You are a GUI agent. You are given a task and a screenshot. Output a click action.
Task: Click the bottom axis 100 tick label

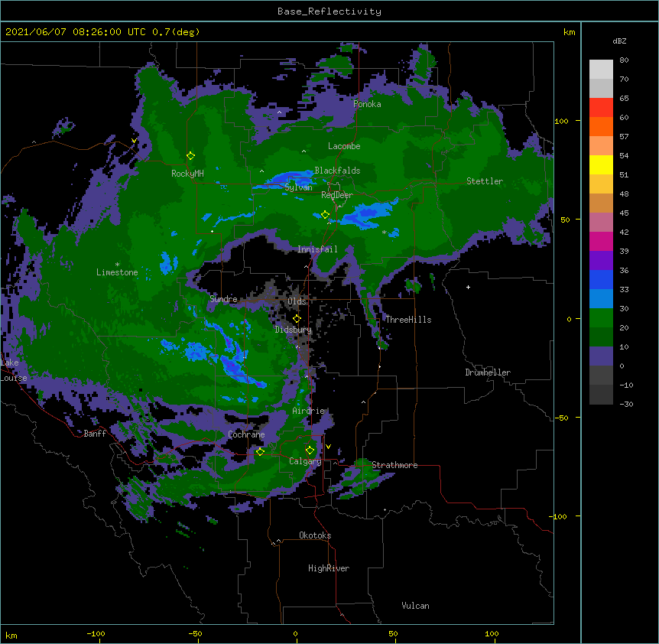(x=492, y=633)
